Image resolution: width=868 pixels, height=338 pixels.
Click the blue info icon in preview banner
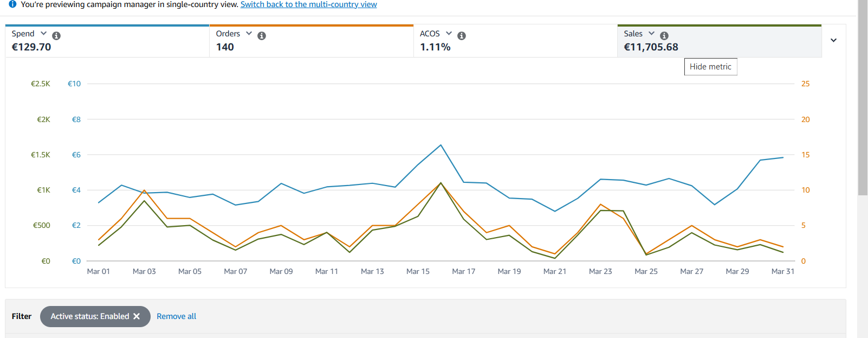(x=12, y=4)
